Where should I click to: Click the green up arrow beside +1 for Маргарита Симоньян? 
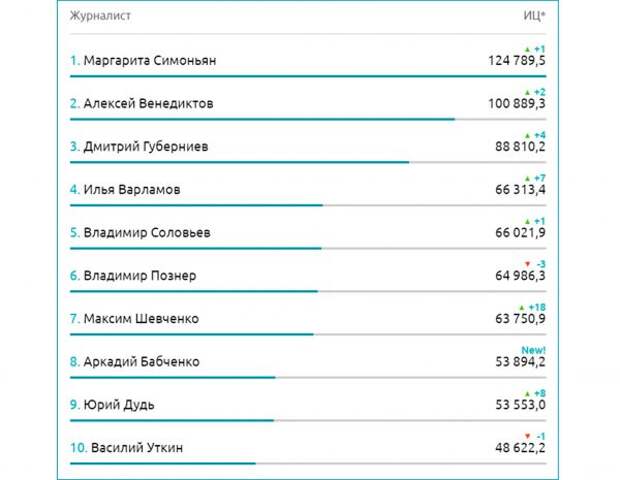click(x=527, y=49)
